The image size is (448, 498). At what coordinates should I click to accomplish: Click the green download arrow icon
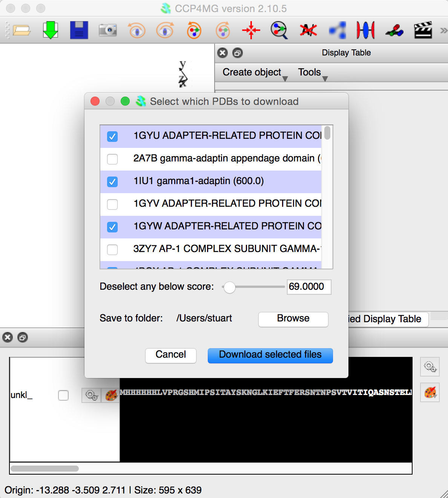point(50,30)
